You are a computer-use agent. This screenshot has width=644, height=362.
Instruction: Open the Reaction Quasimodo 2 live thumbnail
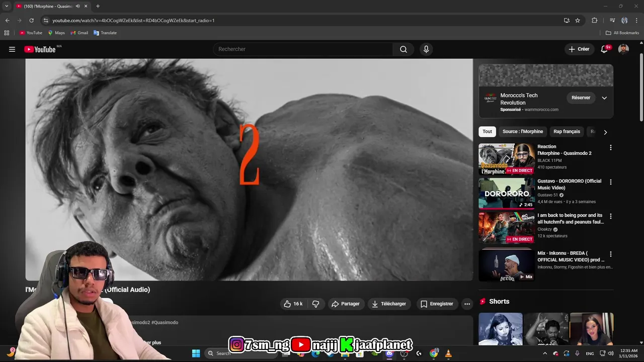pos(506,159)
